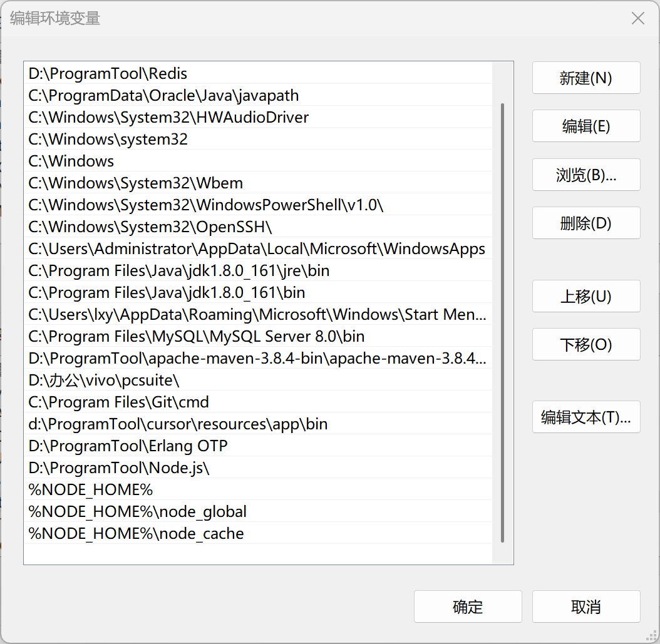Move entry up with 上移(U)
Screen dimensions: 660x644
tap(586, 296)
